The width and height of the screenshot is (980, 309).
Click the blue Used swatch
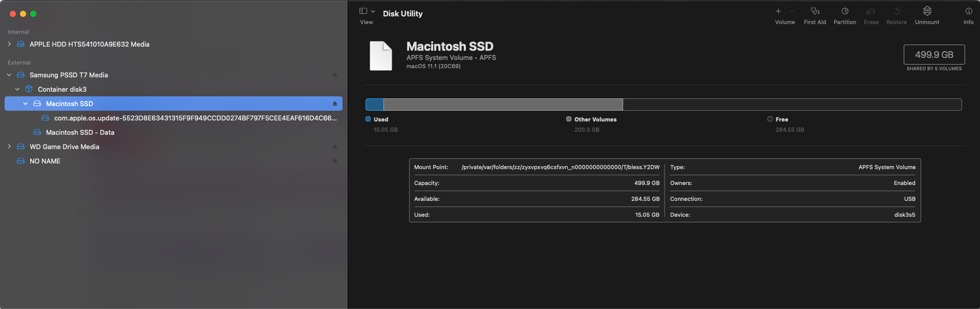[368, 119]
